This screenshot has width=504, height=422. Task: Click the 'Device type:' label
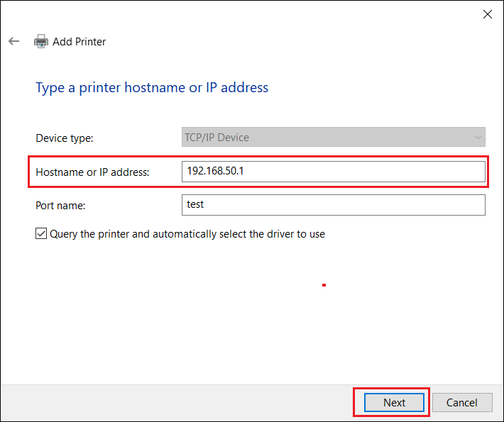pyautogui.click(x=65, y=138)
